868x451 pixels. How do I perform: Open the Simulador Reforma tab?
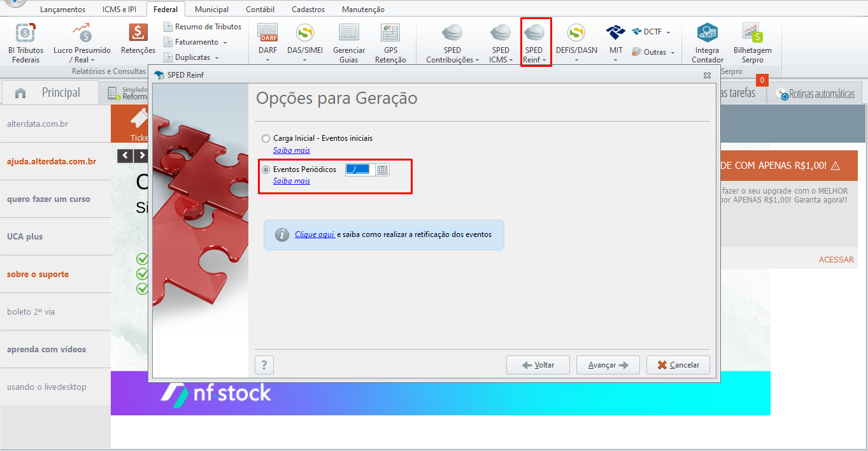click(125, 93)
